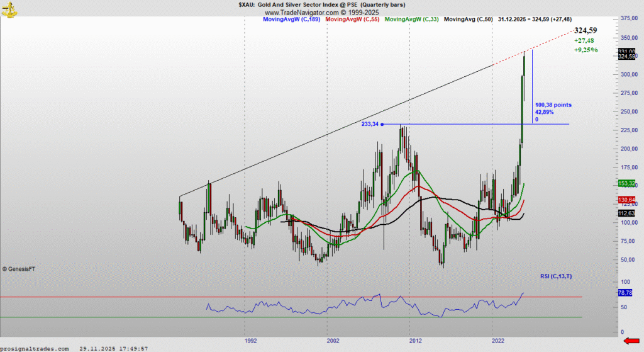Click the 175,00 price axis label

(x=629, y=167)
